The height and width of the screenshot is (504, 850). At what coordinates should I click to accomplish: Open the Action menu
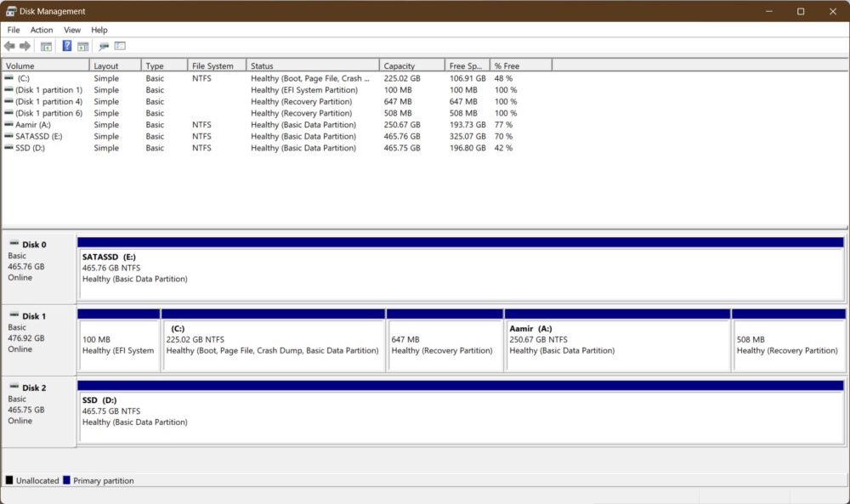[41, 29]
